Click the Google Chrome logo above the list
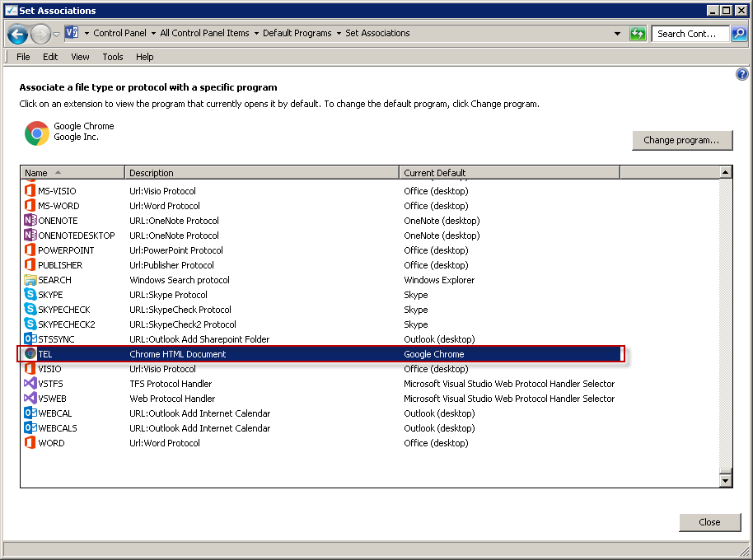Image resolution: width=753 pixels, height=560 pixels. pos(37,133)
